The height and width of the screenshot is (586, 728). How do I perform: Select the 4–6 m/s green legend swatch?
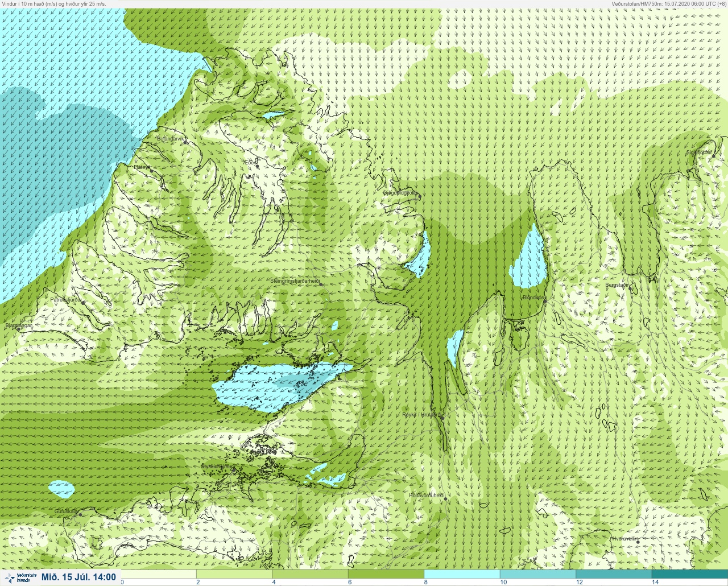310,574
